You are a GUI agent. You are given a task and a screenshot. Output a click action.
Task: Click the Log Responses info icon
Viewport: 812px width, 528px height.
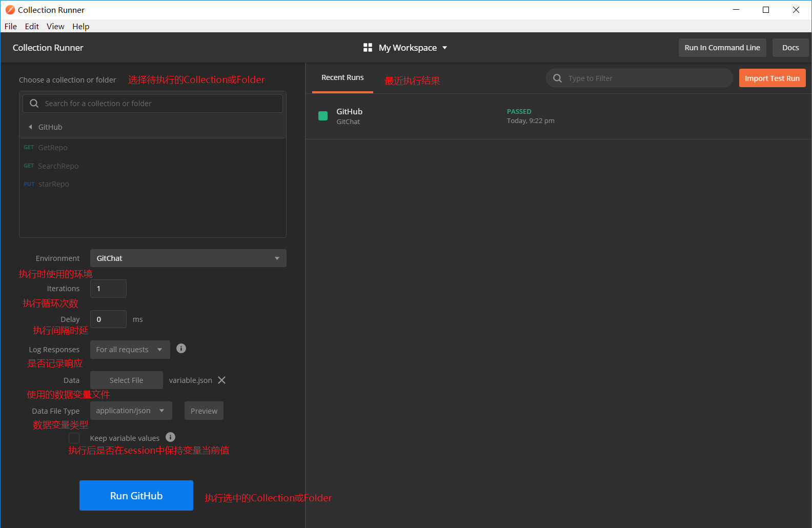tap(181, 349)
